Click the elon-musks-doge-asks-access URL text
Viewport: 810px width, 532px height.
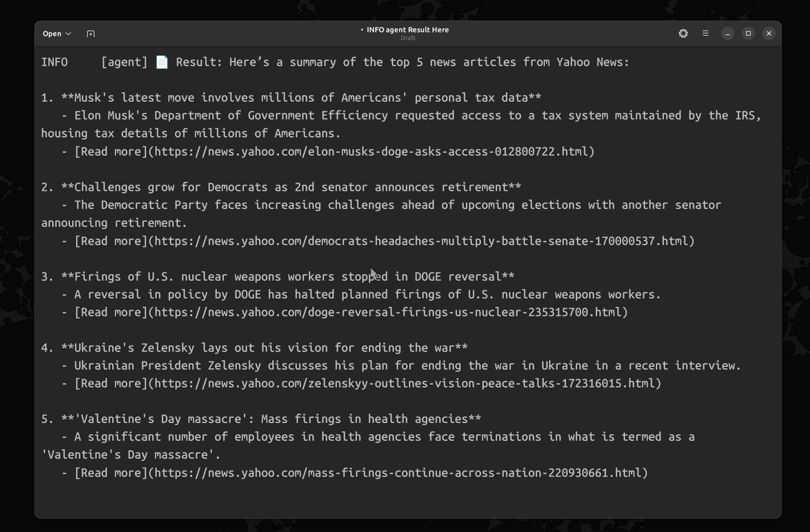[x=371, y=151]
